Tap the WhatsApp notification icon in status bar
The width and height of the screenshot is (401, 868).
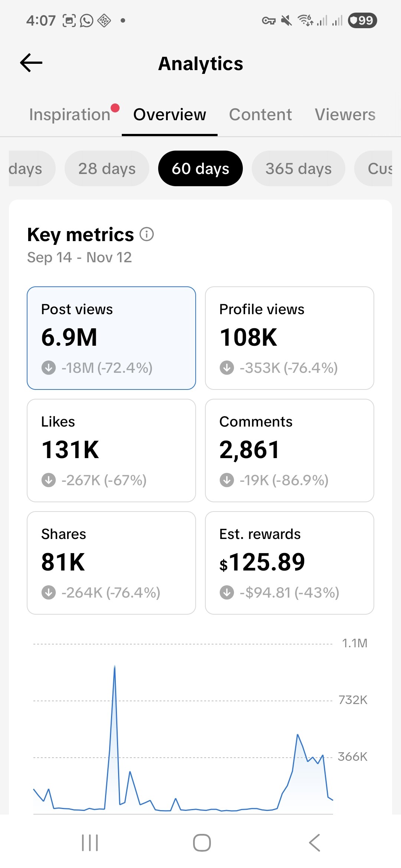point(87,20)
